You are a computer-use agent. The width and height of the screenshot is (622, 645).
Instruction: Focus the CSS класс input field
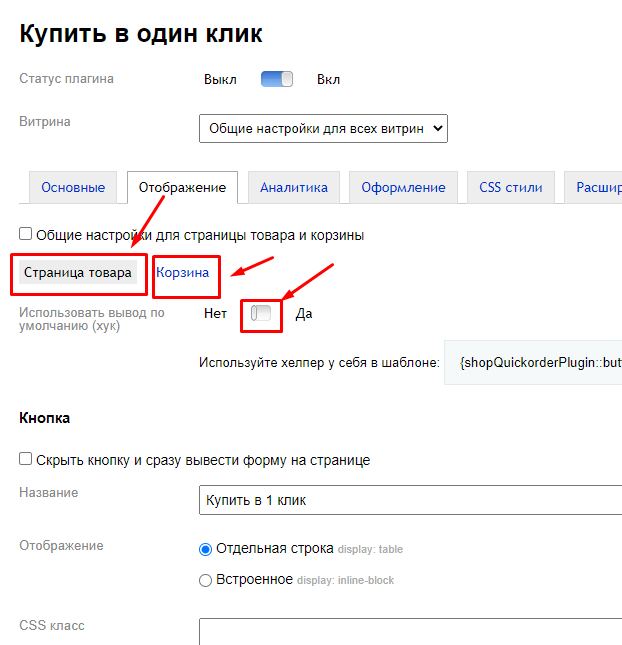click(410, 632)
